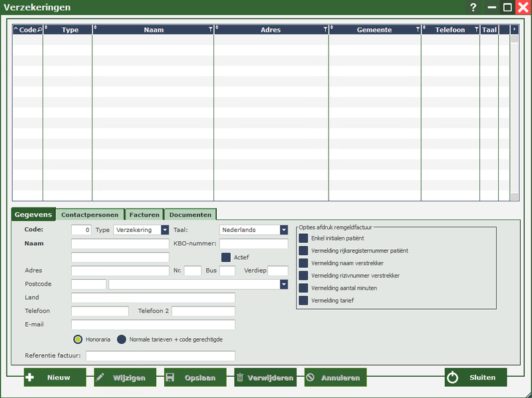Maximize the Verzekeringen window

(507, 7)
